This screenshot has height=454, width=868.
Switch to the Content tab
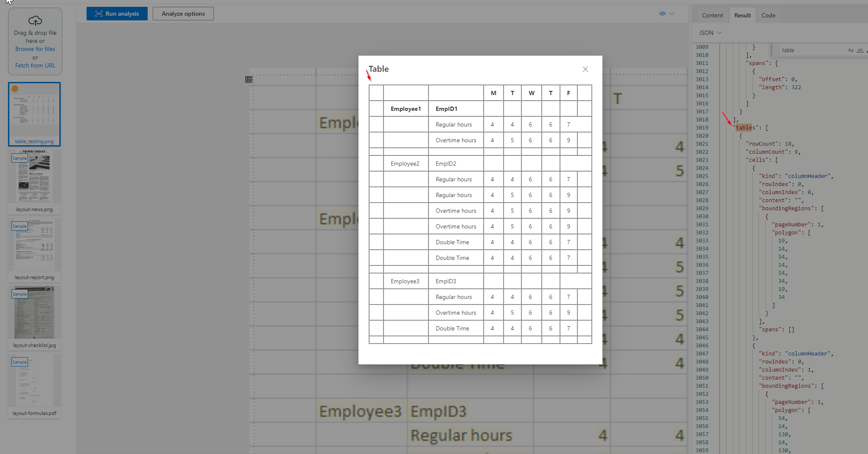(712, 15)
